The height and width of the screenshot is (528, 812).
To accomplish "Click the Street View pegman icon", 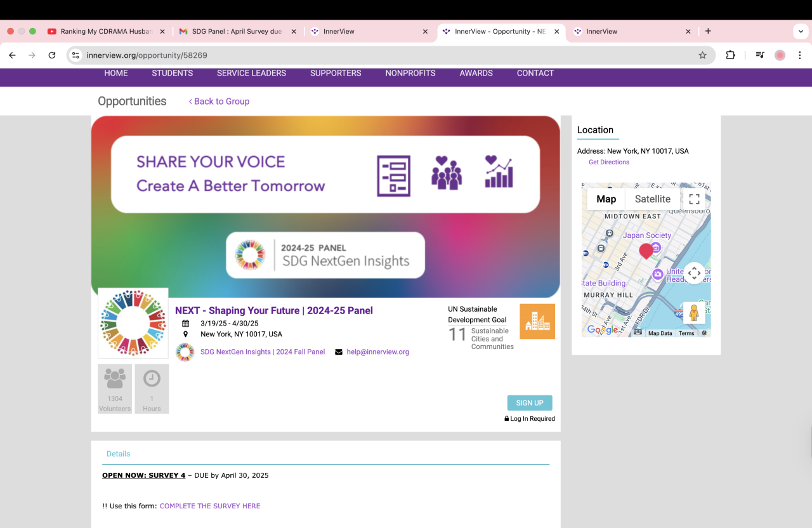I will point(694,313).
